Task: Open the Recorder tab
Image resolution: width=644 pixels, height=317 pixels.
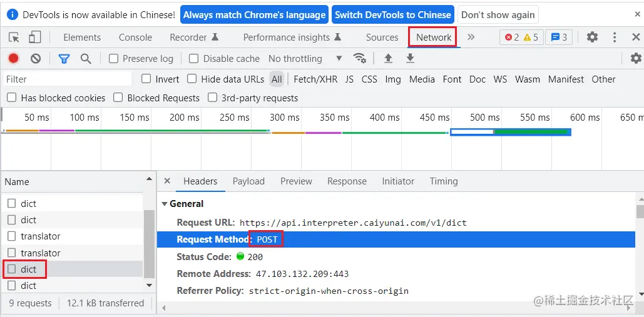Action: point(194,38)
